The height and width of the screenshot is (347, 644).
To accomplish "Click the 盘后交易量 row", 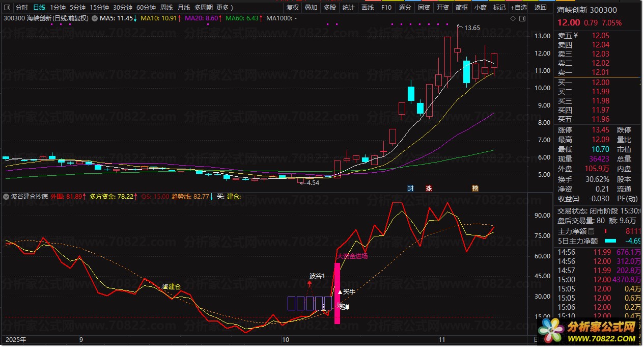I will tap(597, 221).
